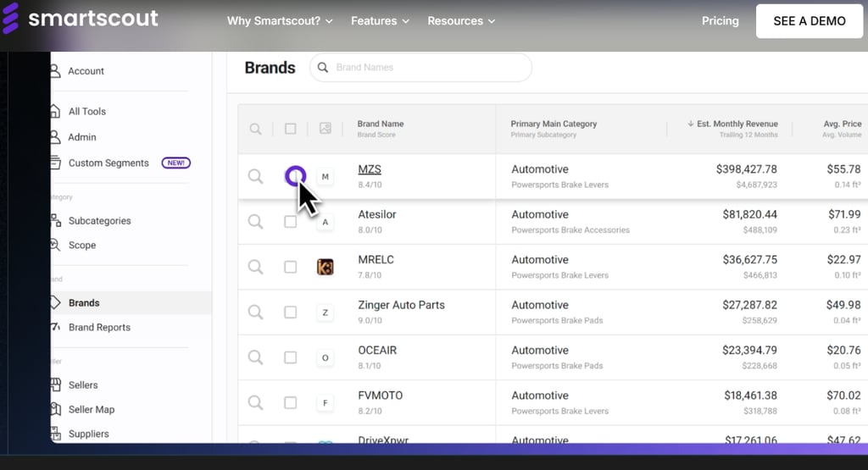Select the checkbox for the OCEAIR brand
The image size is (868, 470).
tap(290, 357)
